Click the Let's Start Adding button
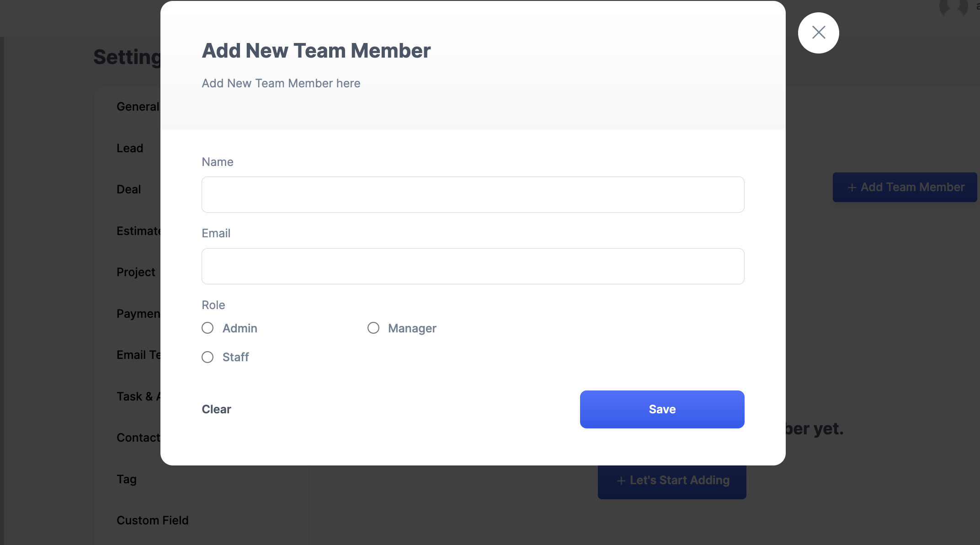Image resolution: width=980 pixels, height=545 pixels. [x=672, y=481]
